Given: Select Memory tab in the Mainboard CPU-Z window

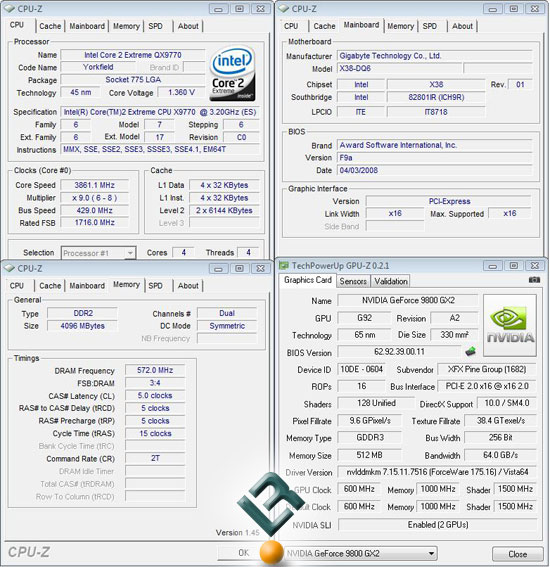Looking at the screenshot, I should click(x=400, y=26).
